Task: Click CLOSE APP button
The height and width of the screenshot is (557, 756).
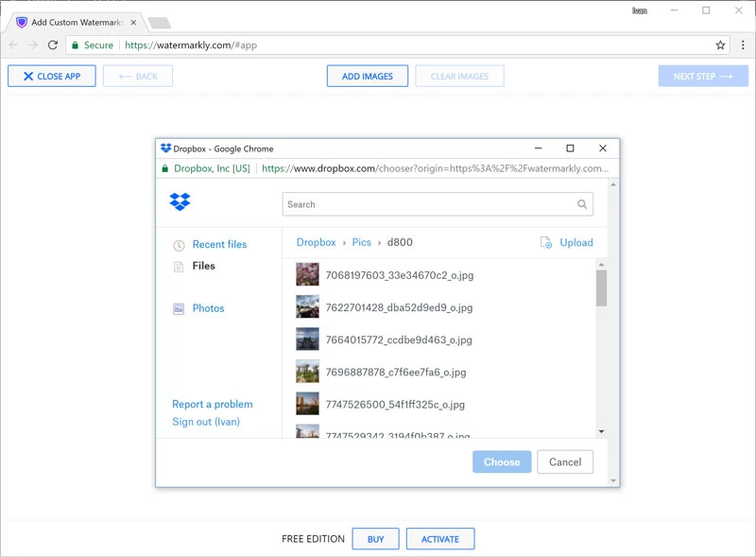Action: [52, 77]
